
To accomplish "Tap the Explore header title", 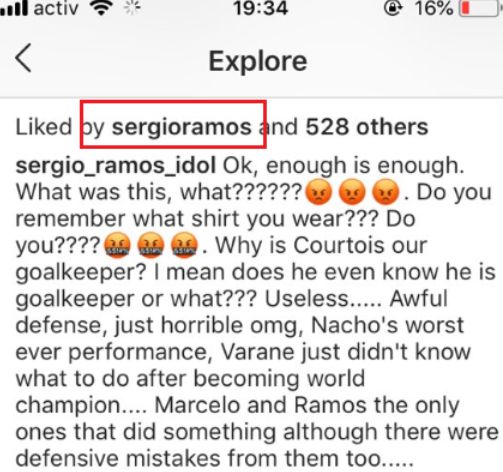I will [258, 61].
